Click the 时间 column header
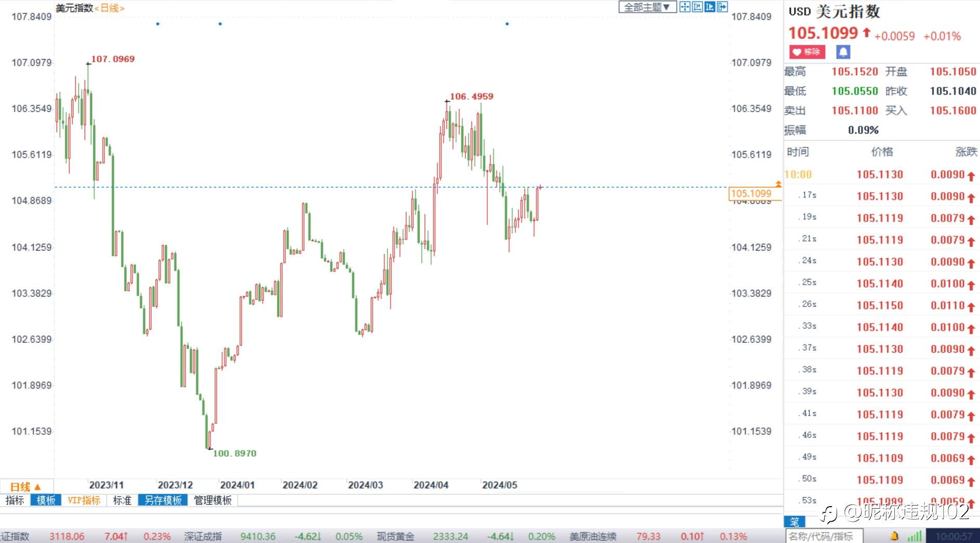 pyautogui.click(x=798, y=152)
